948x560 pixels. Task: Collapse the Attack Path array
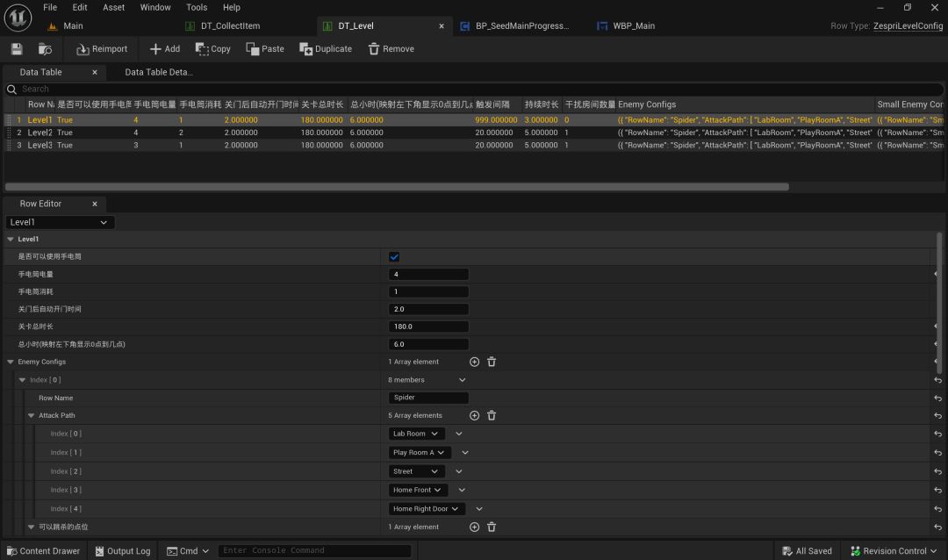pyautogui.click(x=31, y=415)
